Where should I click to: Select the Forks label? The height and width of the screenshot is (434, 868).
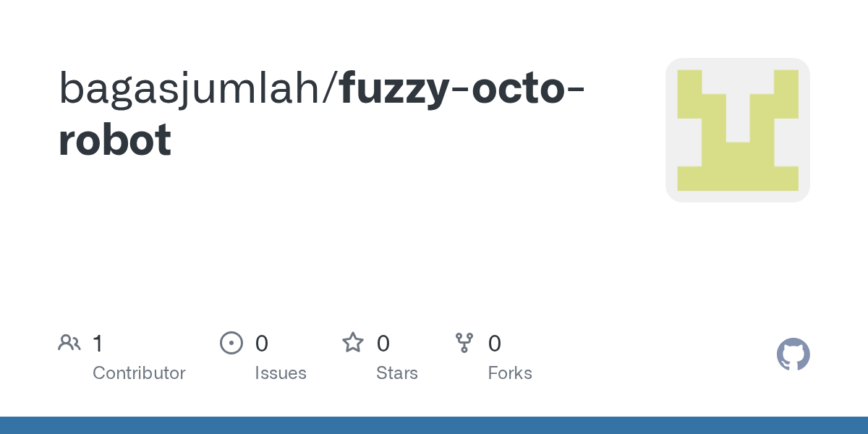pyautogui.click(x=510, y=373)
